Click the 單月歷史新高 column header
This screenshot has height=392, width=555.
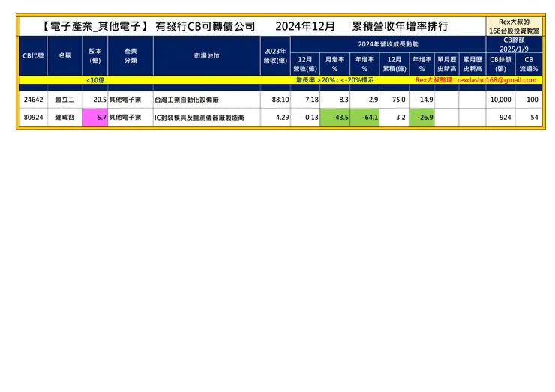click(447, 64)
